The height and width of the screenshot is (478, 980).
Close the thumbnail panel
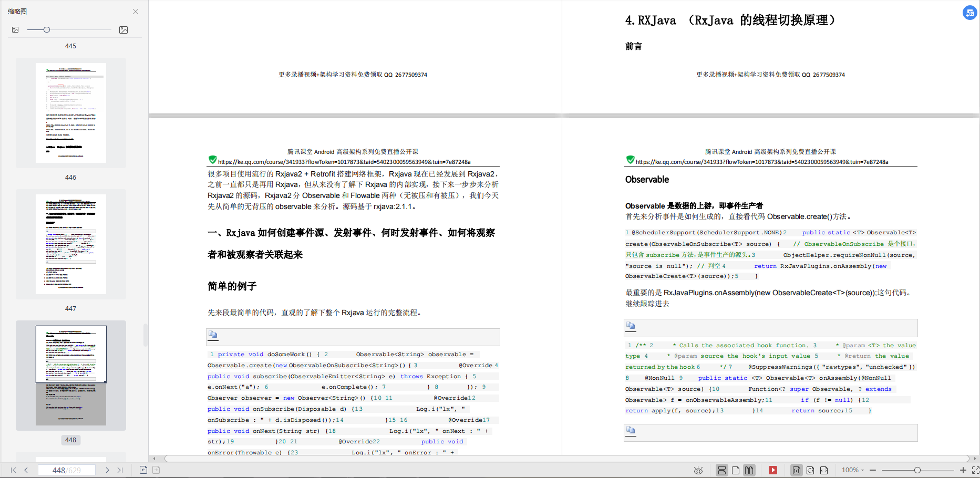pos(136,12)
